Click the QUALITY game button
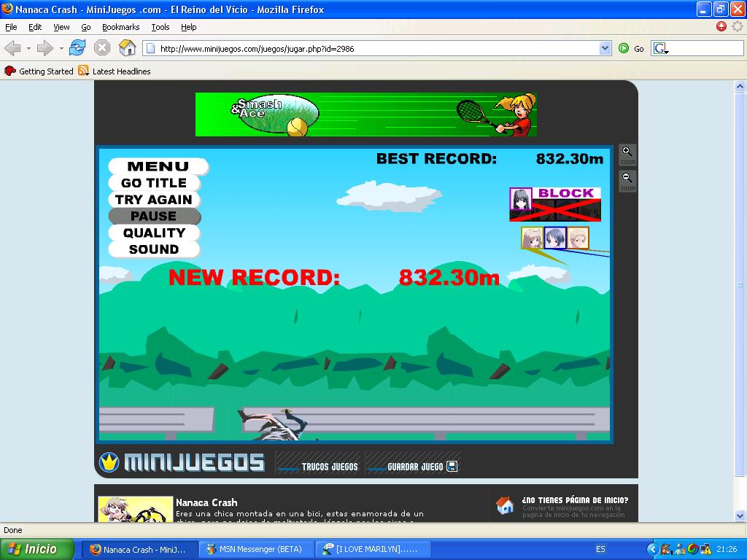The width and height of the screenshot is (747, 560). (x=154, y=233)
